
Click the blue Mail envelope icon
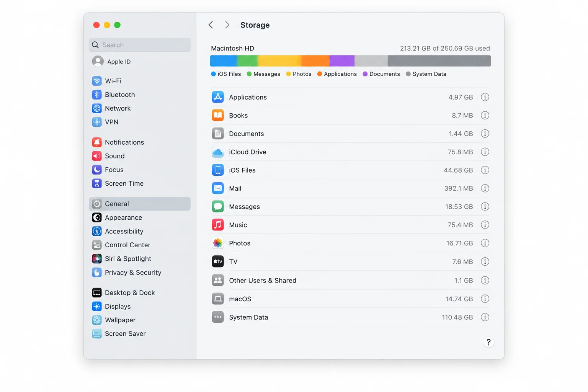[218, 188]
